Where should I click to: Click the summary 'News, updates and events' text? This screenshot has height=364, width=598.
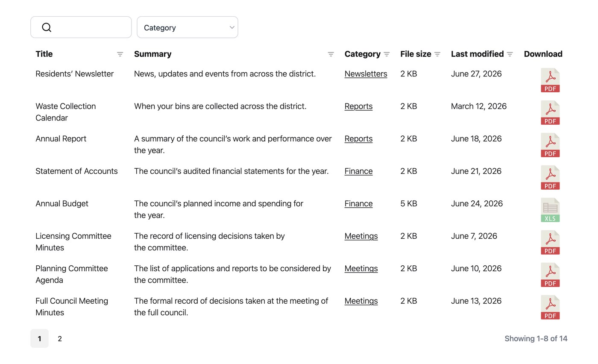point(225,74)
